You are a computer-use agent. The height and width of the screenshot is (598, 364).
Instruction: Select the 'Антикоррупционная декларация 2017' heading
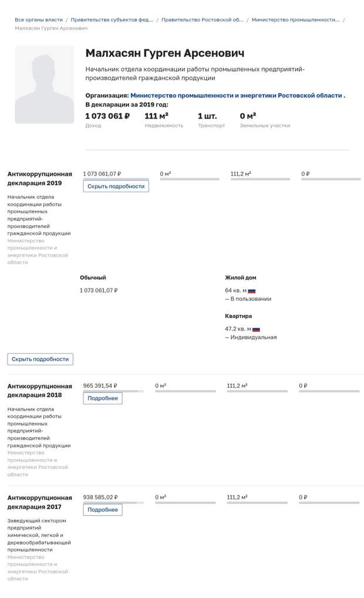[x=40, y=502]
